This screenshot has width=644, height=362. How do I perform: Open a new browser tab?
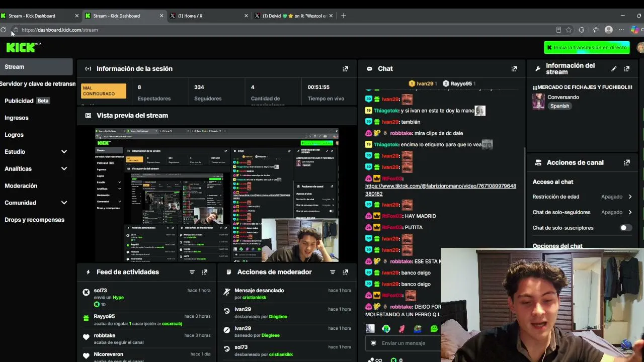tap(344, 16)
